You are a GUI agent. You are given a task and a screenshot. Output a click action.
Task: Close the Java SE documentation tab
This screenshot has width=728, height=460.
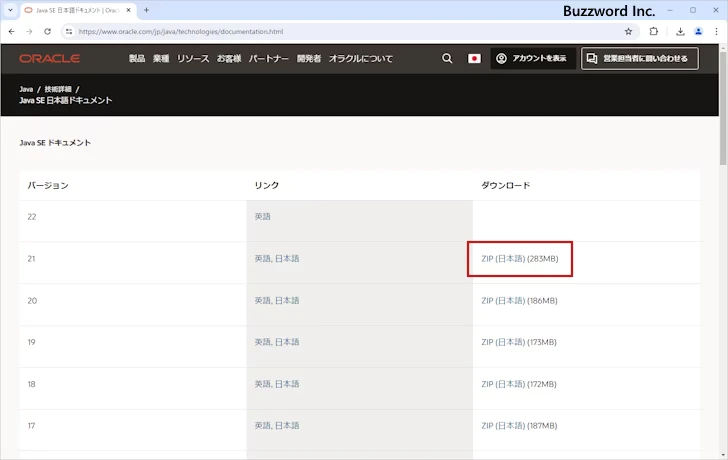[129, 10]
